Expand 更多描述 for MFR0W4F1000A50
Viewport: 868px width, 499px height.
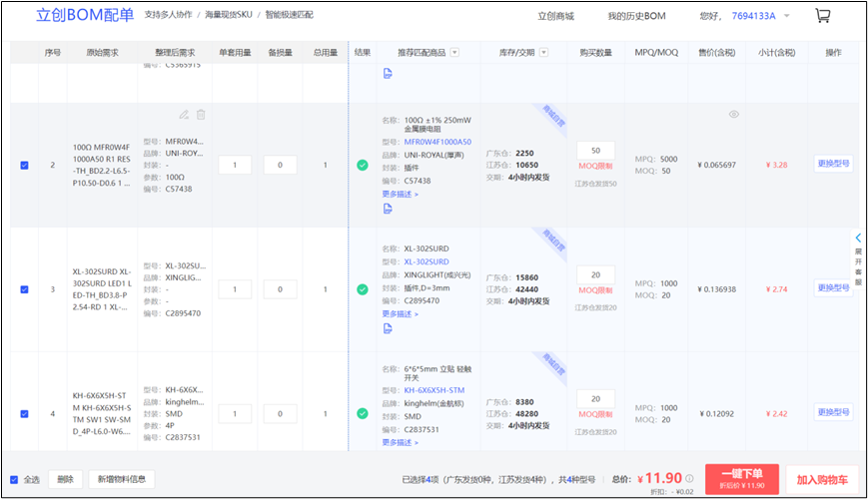(x=401, y=195)
